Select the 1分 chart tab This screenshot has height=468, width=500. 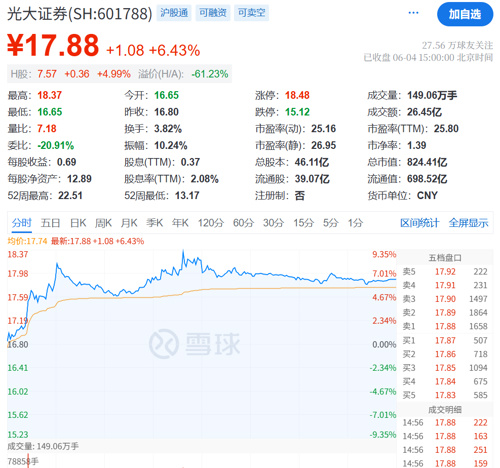pyautogui.click(x=355, y=223)
